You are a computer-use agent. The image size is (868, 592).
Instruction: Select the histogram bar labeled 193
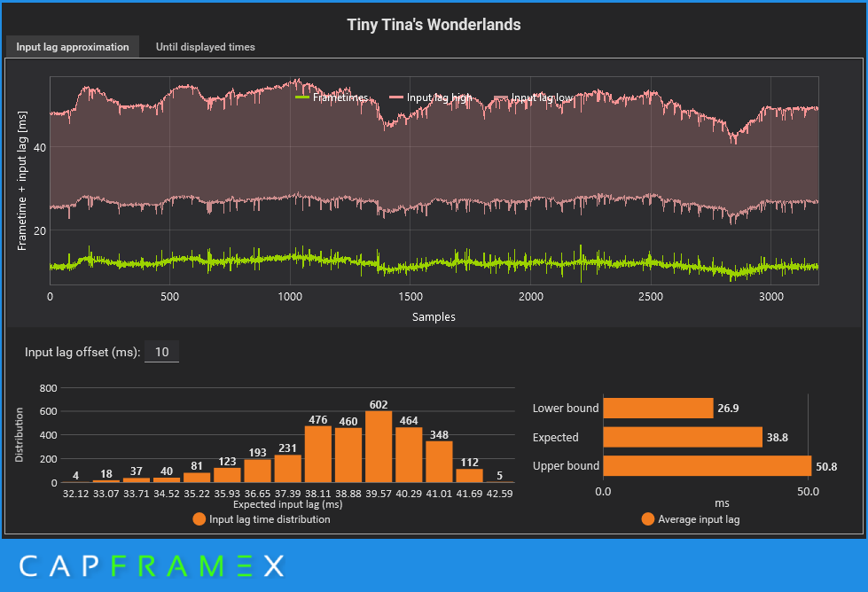[x=257, y=471]
